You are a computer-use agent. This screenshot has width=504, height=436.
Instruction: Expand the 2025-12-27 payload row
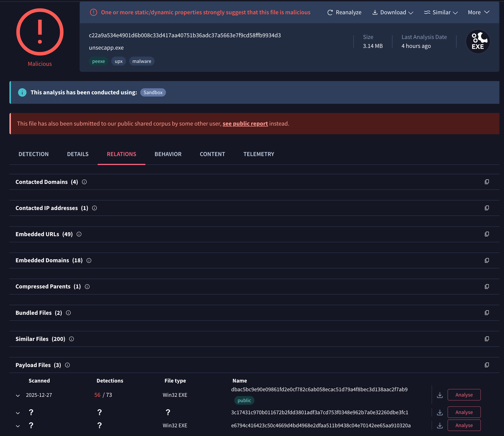coord(18,395)
